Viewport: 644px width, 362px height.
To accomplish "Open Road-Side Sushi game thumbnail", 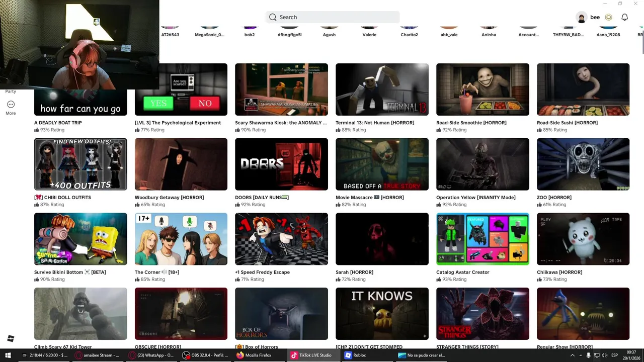I will click(x=583, y=89).
